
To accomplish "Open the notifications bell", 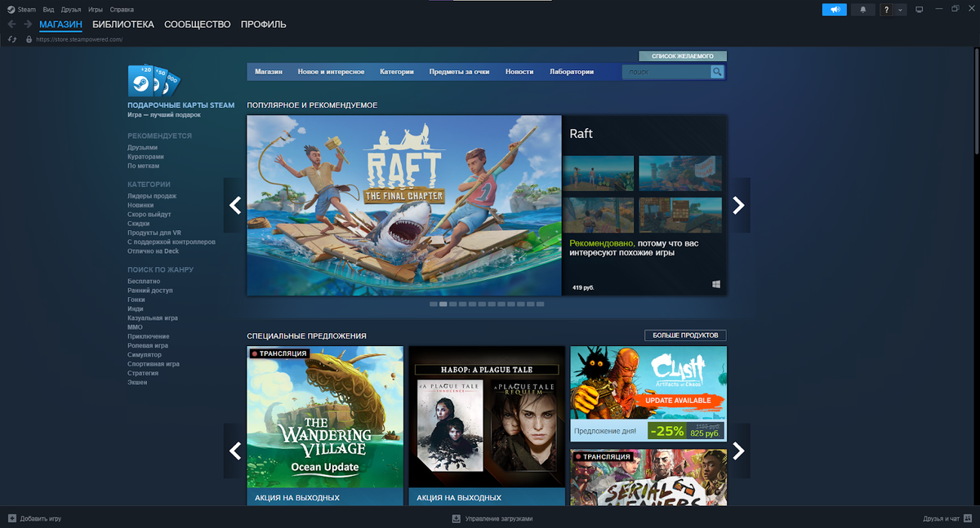I will 862,10.
